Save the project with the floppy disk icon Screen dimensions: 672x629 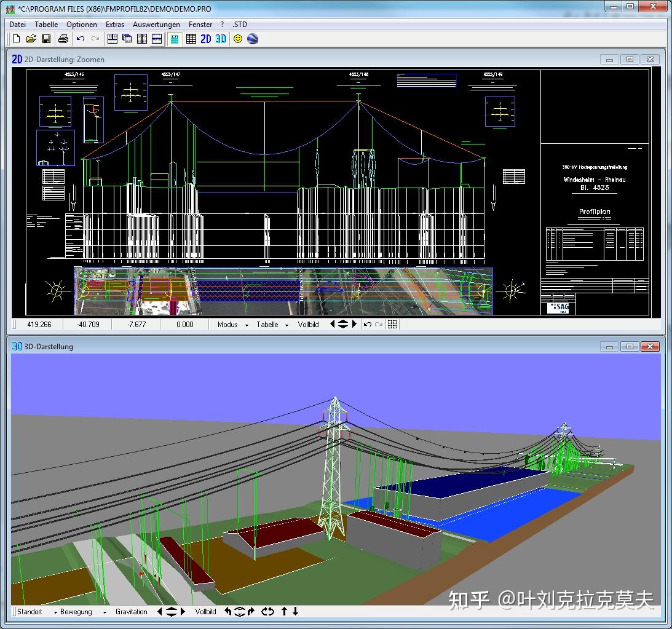[46, 39]
